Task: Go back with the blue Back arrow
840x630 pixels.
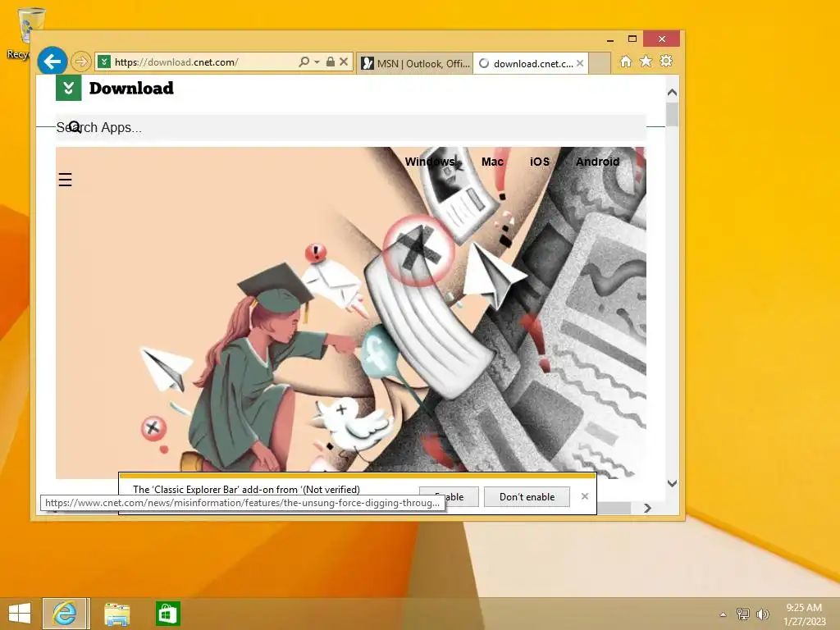Action: 52,62
